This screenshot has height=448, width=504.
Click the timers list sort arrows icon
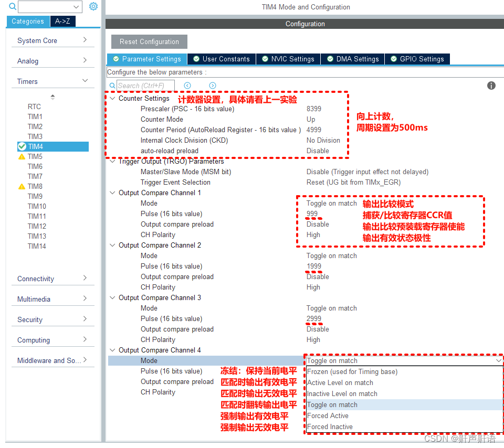coord(52,97)
